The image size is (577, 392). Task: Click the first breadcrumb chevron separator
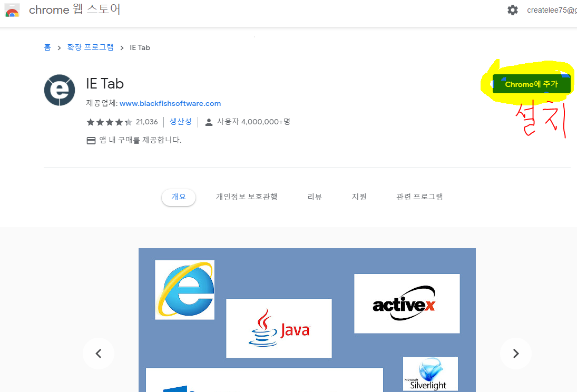tap(59, 48)
